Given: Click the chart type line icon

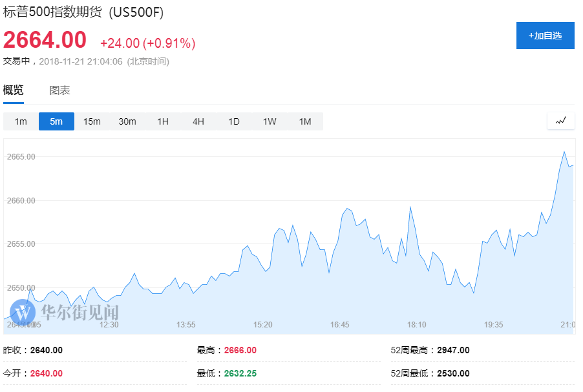Looking at the screenshot, I should point(560,121).
